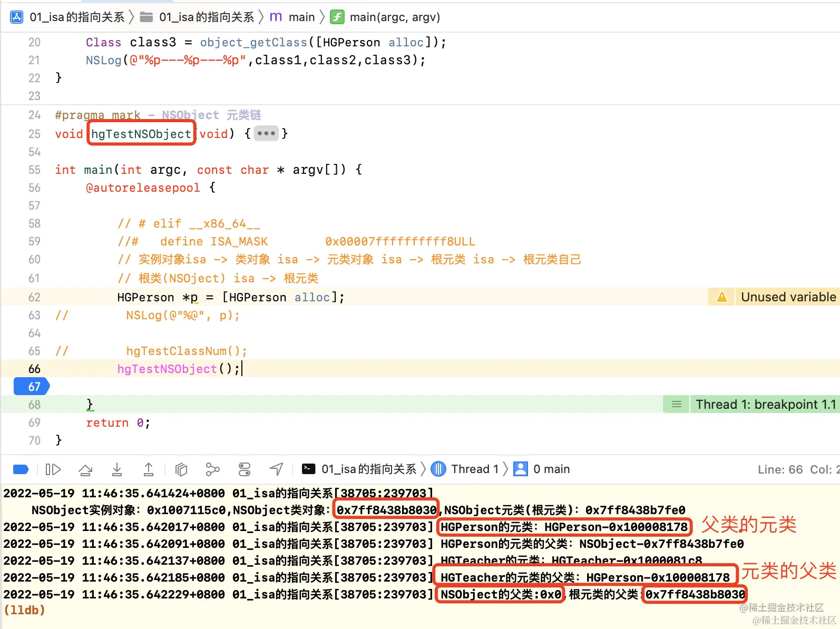Image resolution: width=840 pixels, height=629 pixels.
Task: Click project icon in jump bar
Action: [x=17, y=17]
